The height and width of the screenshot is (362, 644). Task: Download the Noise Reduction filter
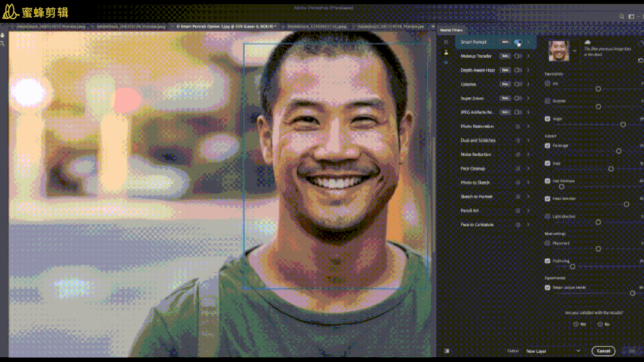(x=518, y=154)
